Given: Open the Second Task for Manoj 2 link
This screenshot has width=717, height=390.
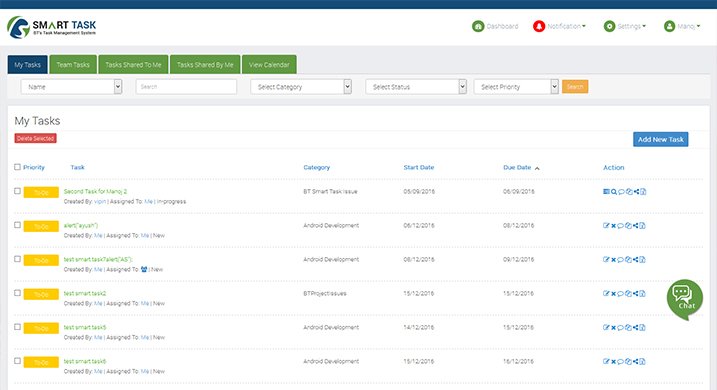Looking at the screenshot, I should point(95,191).
